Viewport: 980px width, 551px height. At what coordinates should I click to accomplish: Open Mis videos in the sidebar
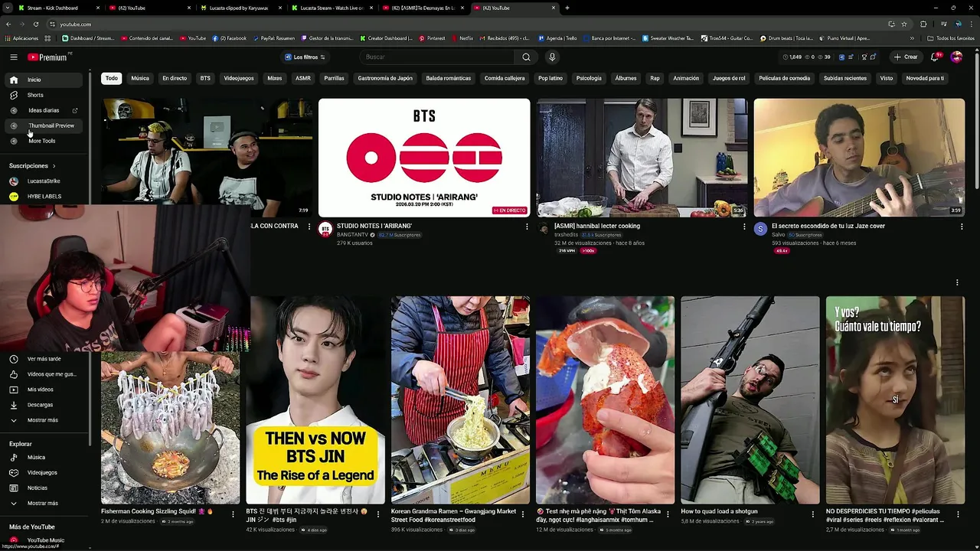point(44,390)
